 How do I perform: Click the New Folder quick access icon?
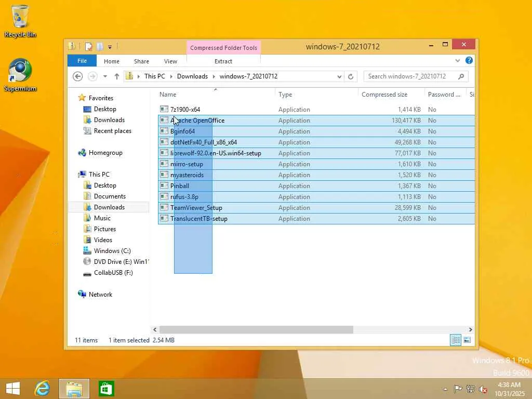tap(100, 46)
